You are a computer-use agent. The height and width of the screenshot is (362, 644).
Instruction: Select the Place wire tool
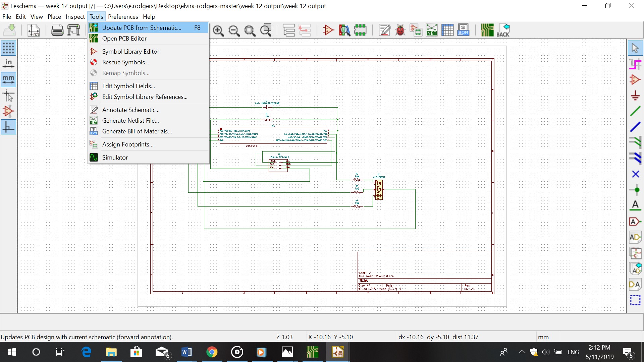pyautogui.click(x=635, y=111)
